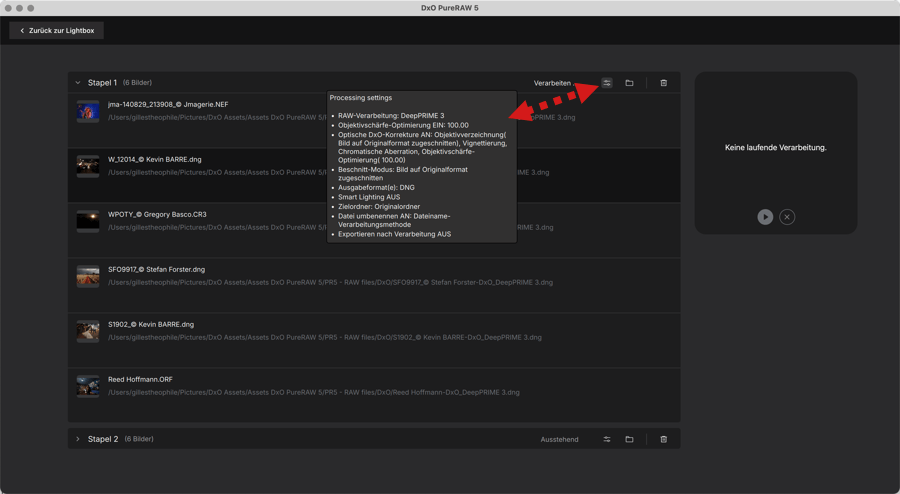900x494 pixels.
Task: Select thumbnail of jma-140829_213908 Jmagerie.NEF
Action: (x=88, y=111)
